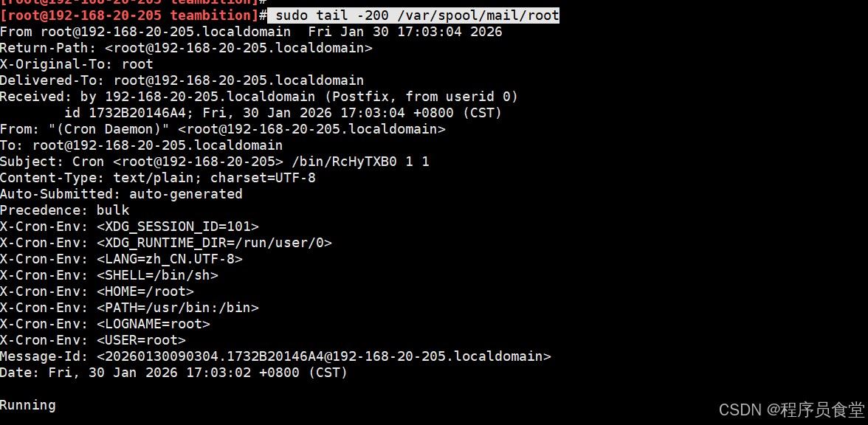Click the HOME=/root entry
868x425 pixels.
145,291
